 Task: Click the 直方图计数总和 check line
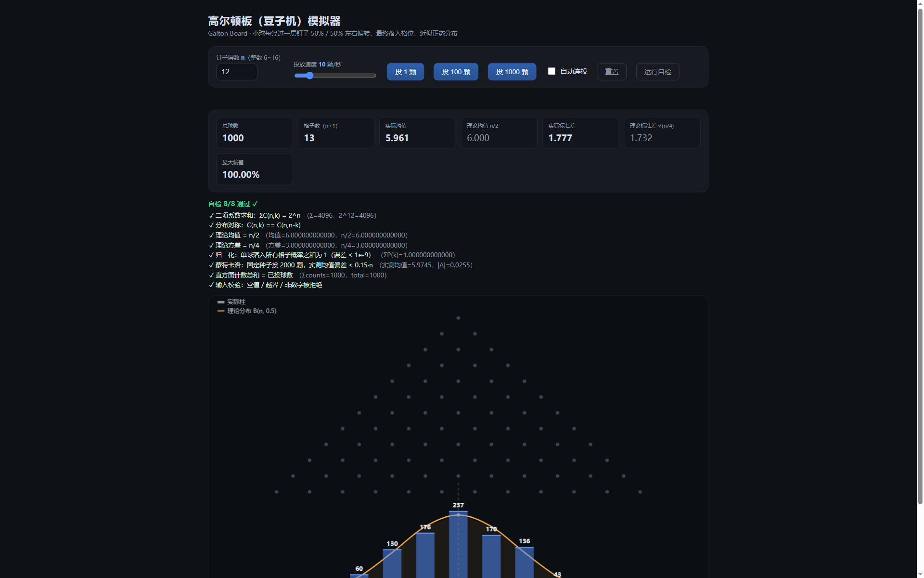tap(297, 275)
